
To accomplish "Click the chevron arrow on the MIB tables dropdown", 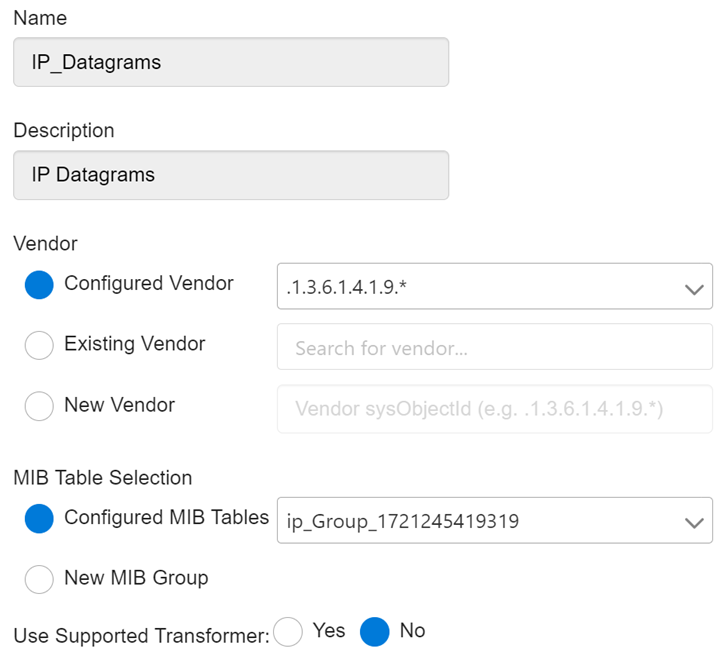I will [693, 523].
